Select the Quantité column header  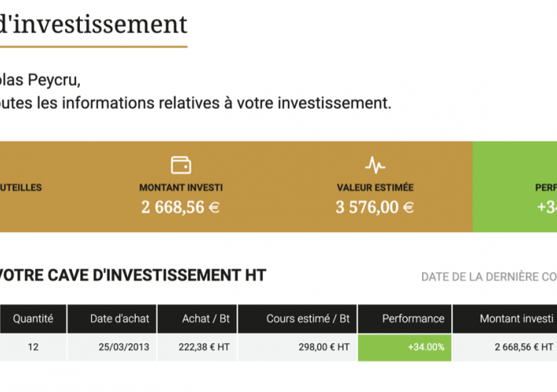click(33, 318)
